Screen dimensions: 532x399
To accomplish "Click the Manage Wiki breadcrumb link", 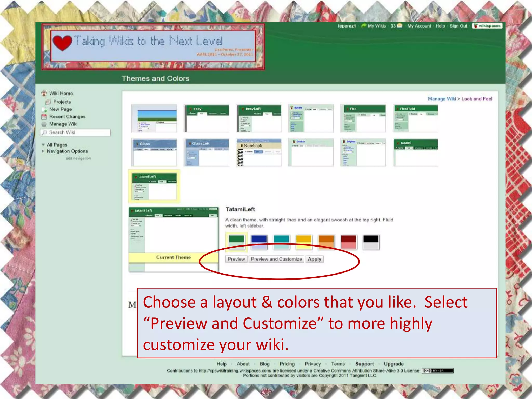I will (442, 99).
